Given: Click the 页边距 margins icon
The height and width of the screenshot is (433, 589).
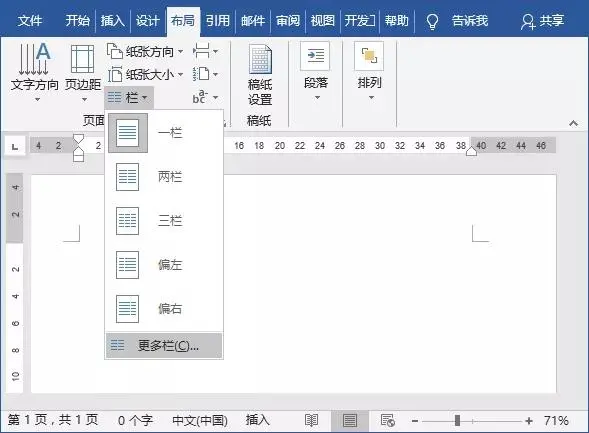Looking at the screenshot, I should tap(83, 59).
